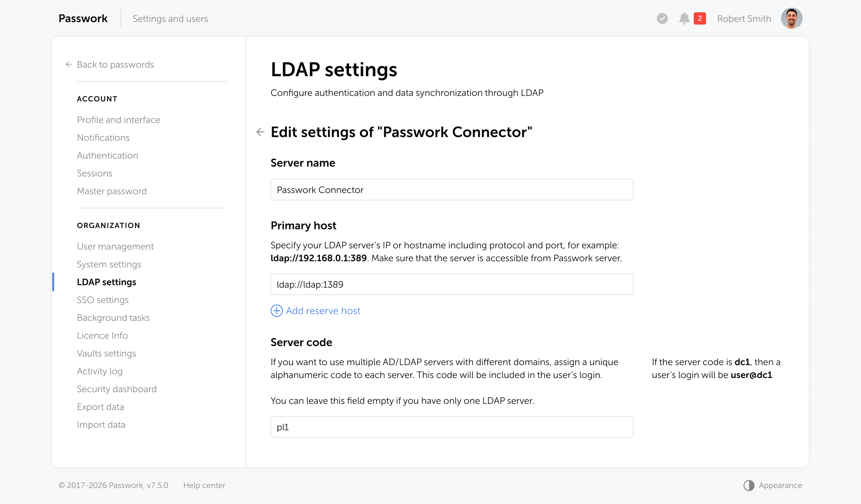The image size is (861, 504).
Task: Click the Passwork logo
Action: [83, 18]
